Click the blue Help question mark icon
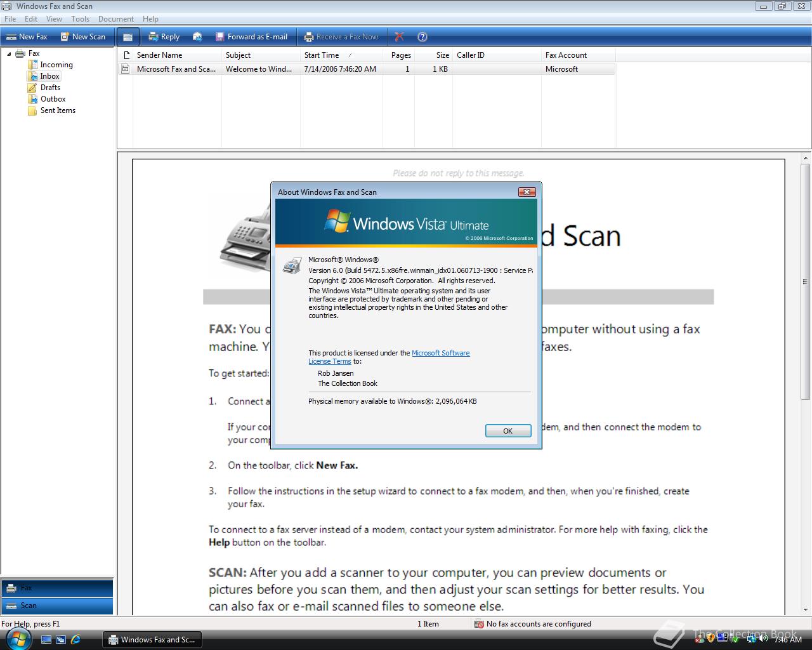Viewport: 812px width, 650px height. click(x=422, y=37)
